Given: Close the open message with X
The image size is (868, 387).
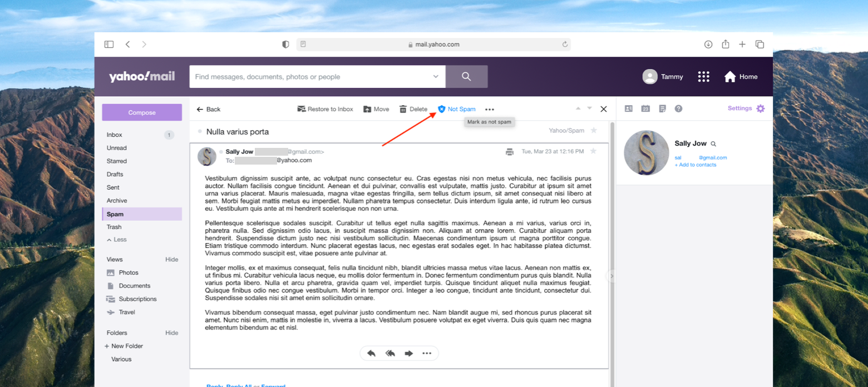Looking at the screenshot, I should (x=604, y=109).
